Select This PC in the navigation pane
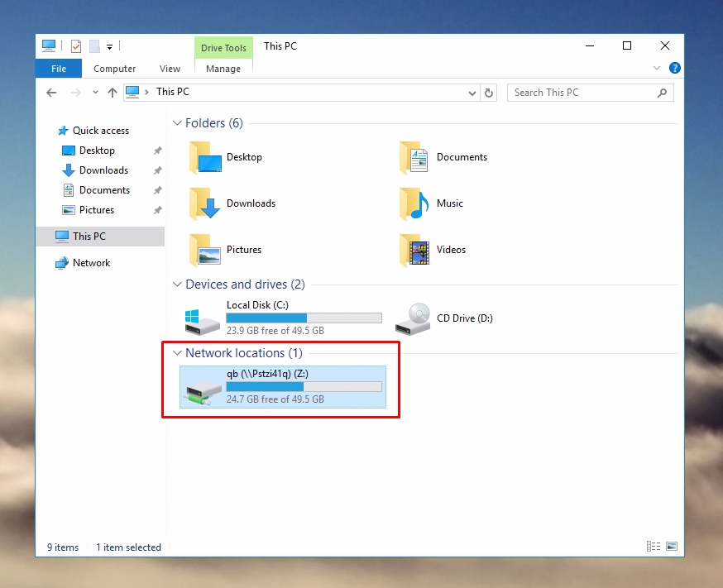The height and width of the screenshot is (588, 723). click(100, 237)
